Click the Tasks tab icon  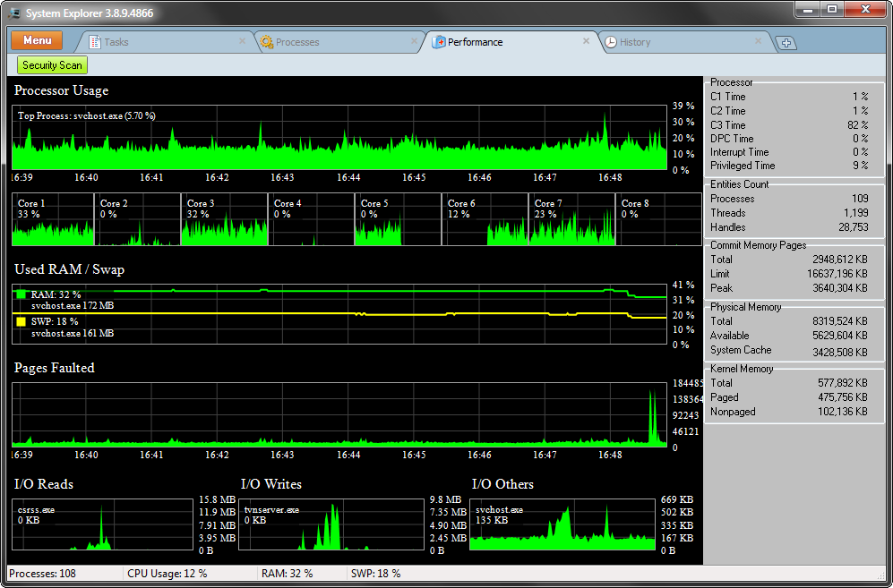pyautogui.click(x=95, y=42)
